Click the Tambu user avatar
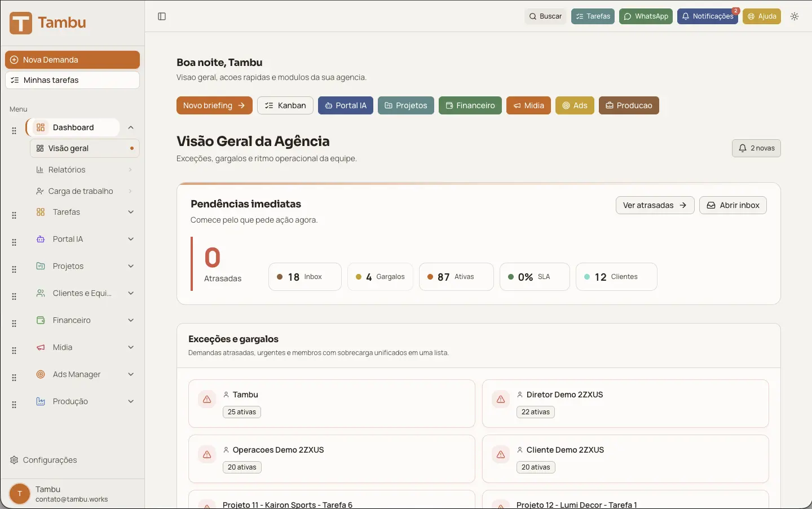Viewport: 812px width, 509px height. pyautogui.click(x=20, y=494)
